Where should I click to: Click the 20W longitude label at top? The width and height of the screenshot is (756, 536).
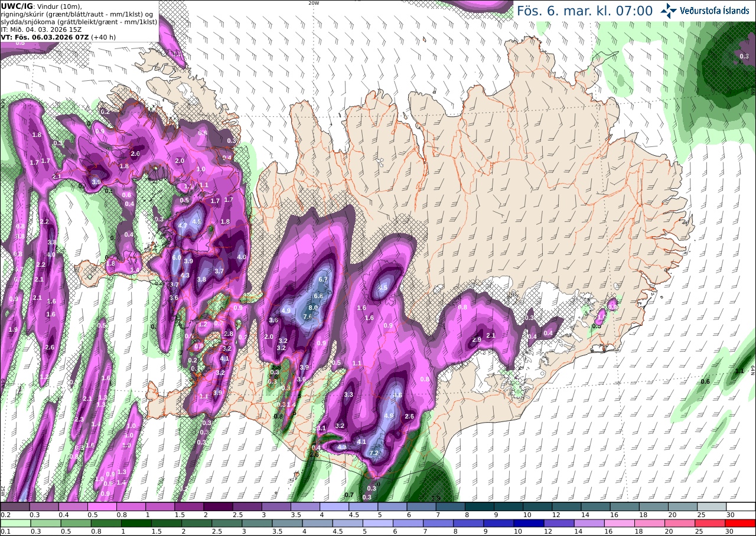[314, 3]
